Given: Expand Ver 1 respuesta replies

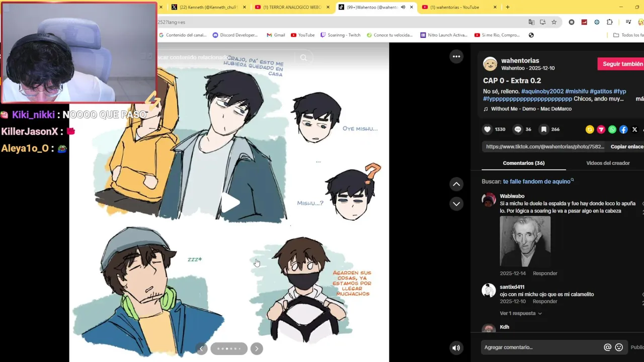Looking at the screenshot, I should point(521,313).
